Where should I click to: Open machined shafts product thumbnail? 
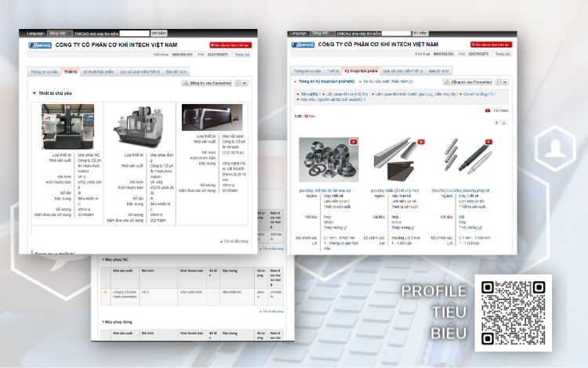[x=467, y=157]
